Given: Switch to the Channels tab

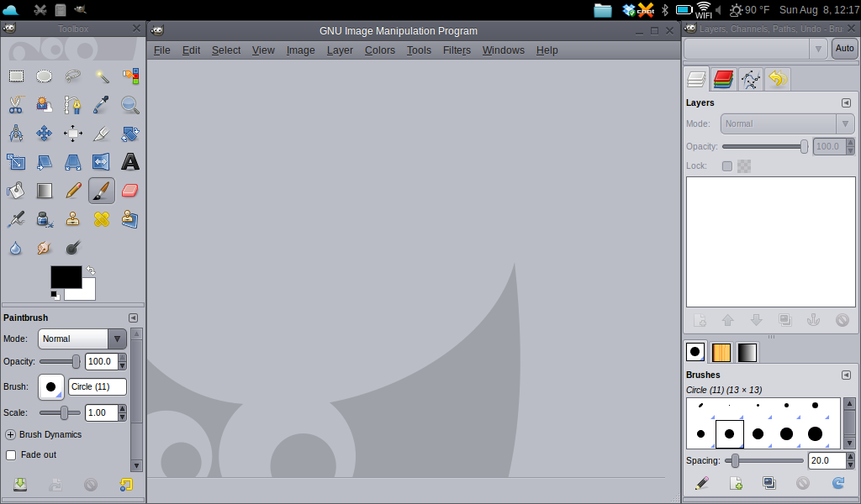Looking at the screenshot, I should (724, 79).
